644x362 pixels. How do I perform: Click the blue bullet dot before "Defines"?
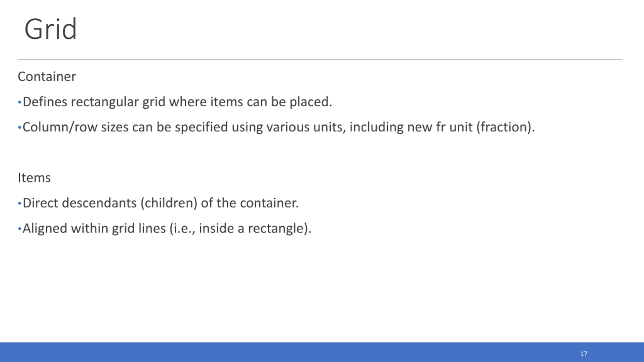[x=20, y=102]
